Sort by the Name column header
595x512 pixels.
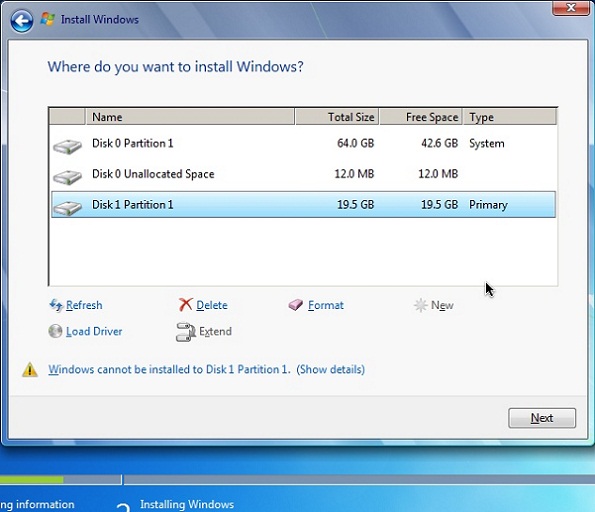[190, 117]
